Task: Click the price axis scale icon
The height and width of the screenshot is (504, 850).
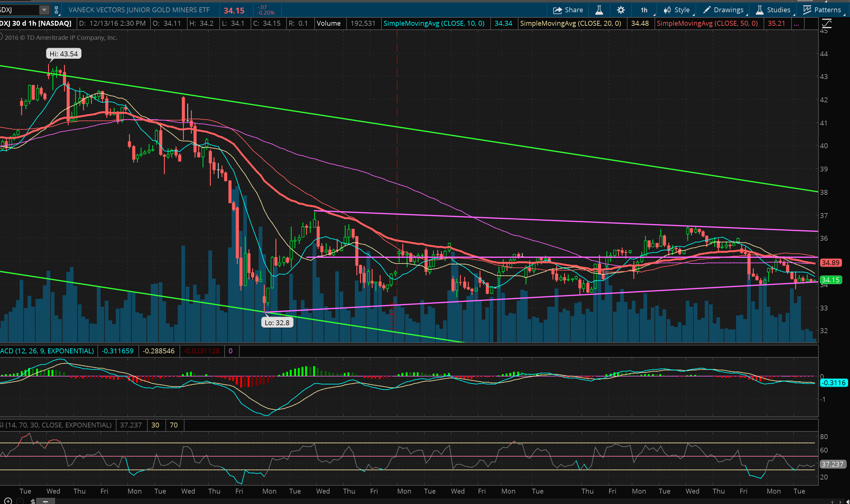Action: (826, 24)
